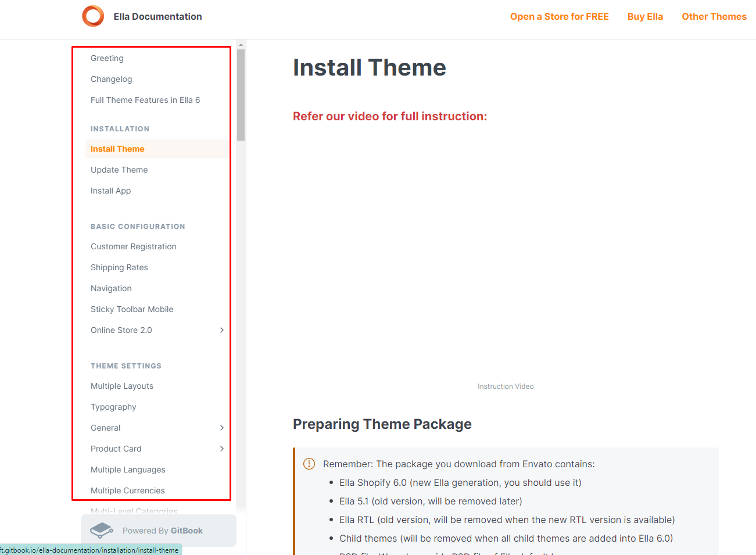This screenshot has height=555, width=756.
Task: Click the INSTALLATION section label
Action: click(x=120, y=129)
